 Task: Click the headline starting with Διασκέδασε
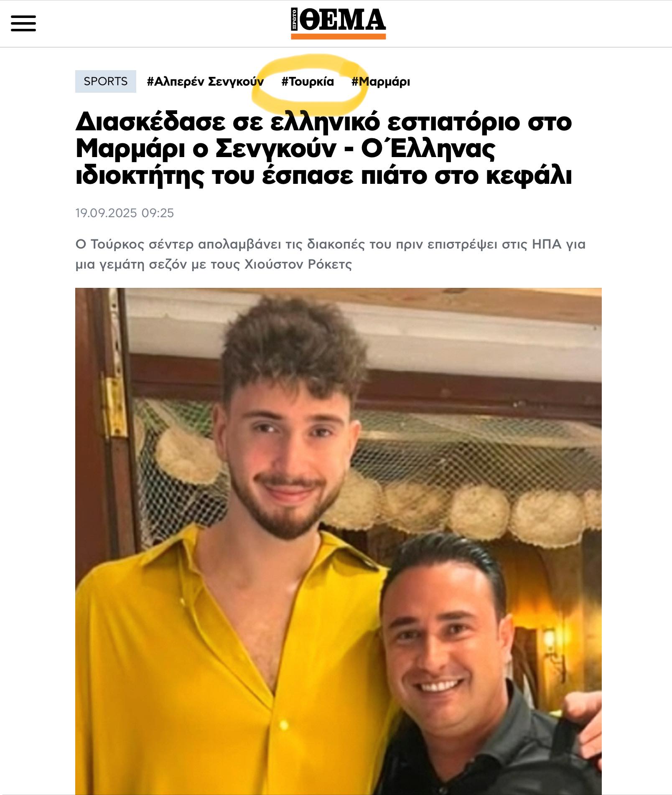323,149
